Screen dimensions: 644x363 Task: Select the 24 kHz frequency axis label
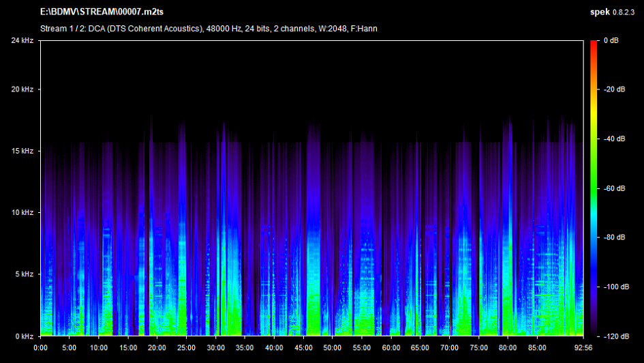tap(22, 41)
